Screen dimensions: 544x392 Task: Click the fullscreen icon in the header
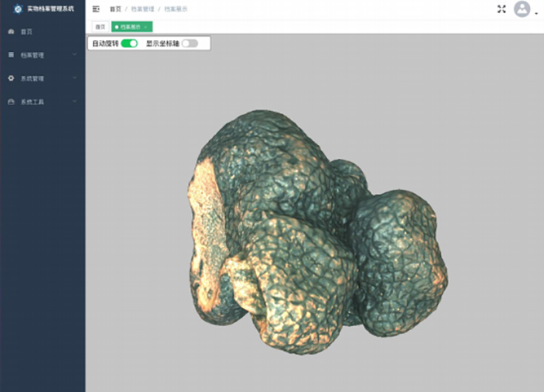click(502, 9)
